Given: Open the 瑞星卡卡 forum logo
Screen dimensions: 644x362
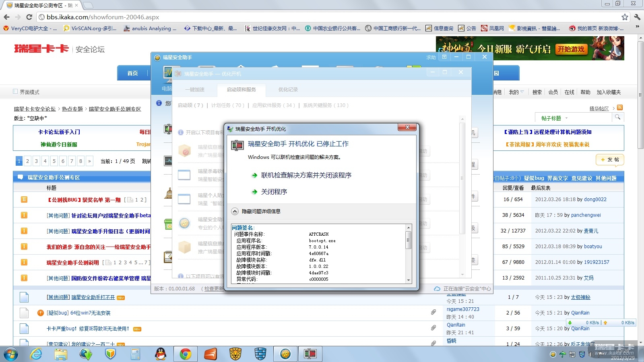Looking at the screenshot, I should (41, 49).
